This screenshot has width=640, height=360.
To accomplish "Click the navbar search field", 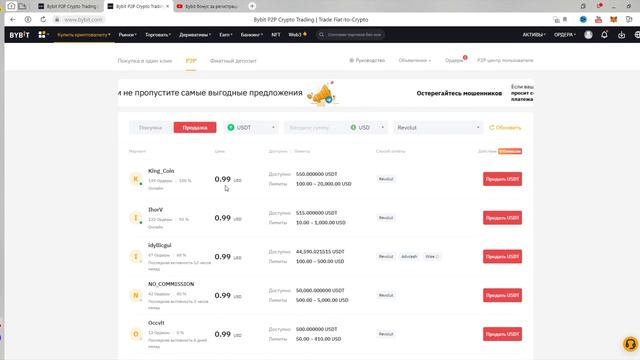I will [x=351, y=35].
